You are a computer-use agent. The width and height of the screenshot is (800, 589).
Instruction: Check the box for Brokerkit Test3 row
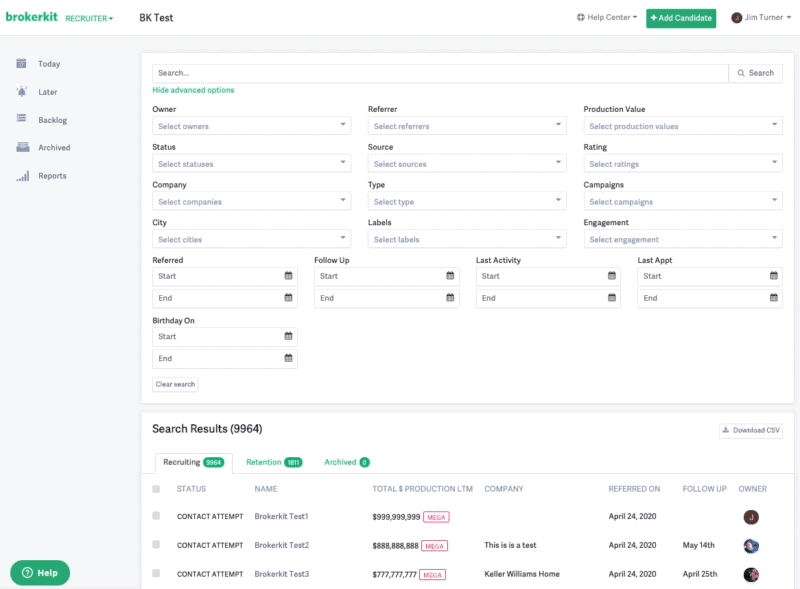point(156,573)
